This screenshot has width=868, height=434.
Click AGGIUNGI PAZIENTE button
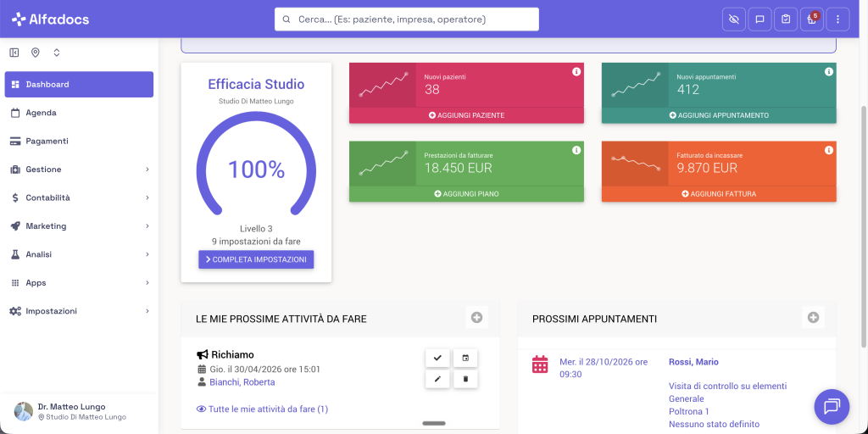click(x=467, y=115)
